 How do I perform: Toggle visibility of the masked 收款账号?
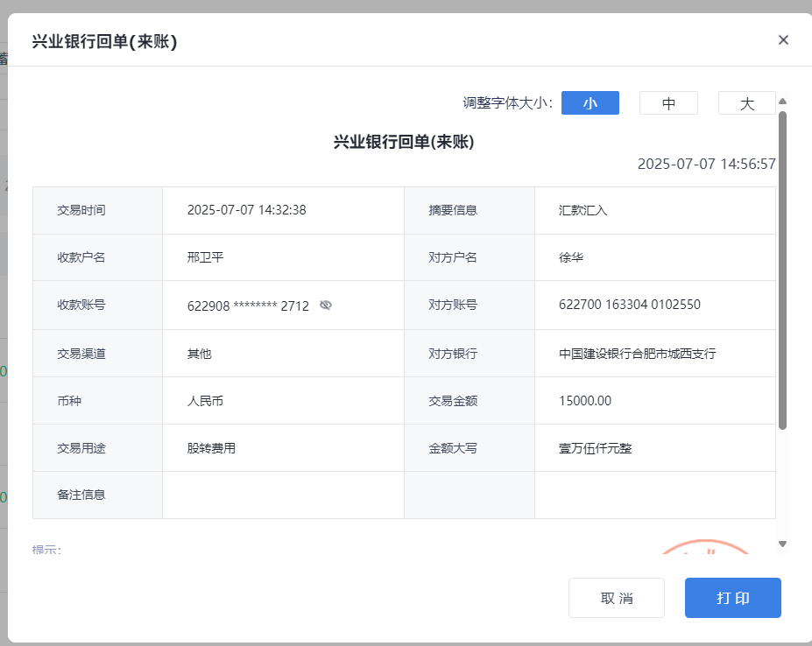tap(326, 305)
